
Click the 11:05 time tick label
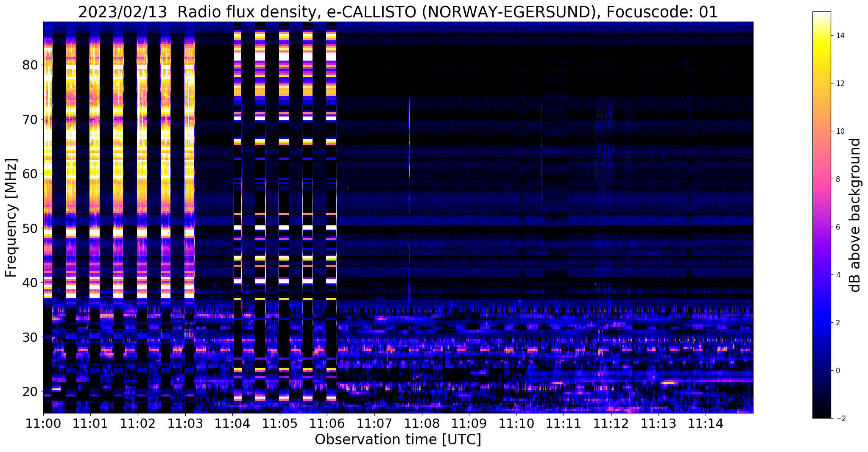[x=280, y=424]
